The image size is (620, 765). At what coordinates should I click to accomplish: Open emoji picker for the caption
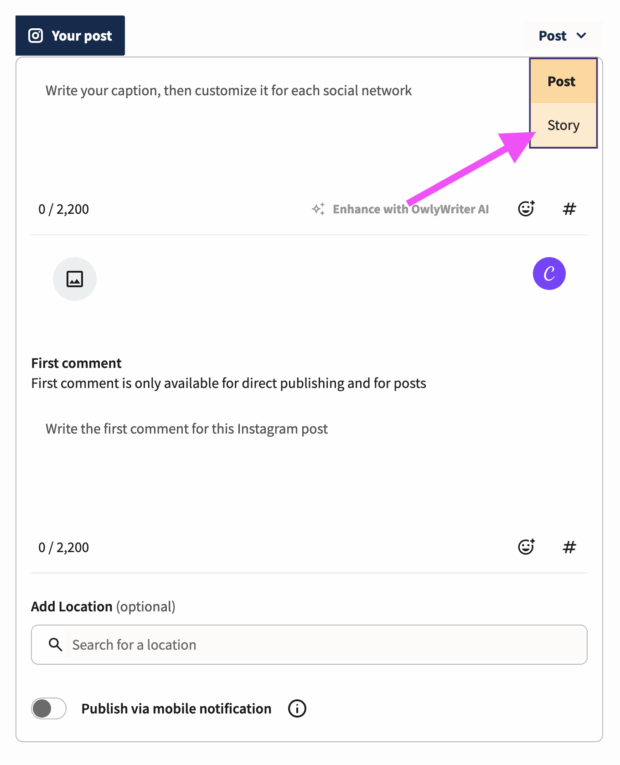pyautogui.click(x=526, y=209)
